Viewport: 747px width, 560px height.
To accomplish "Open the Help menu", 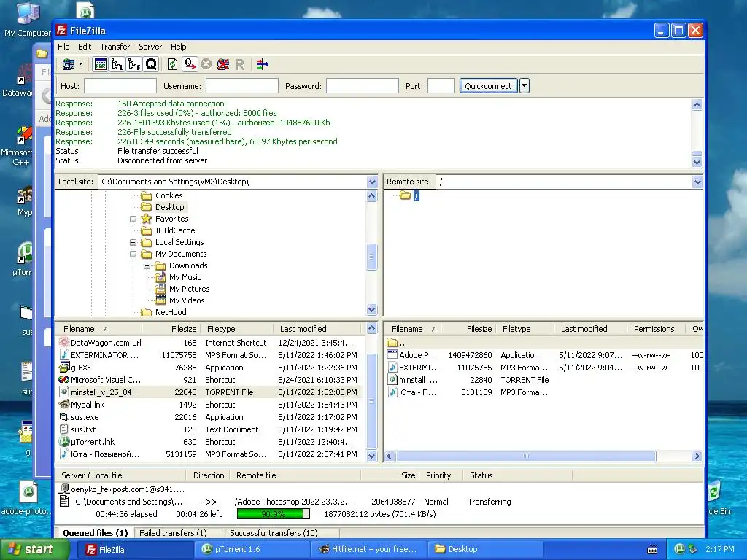I will (179, 47).
